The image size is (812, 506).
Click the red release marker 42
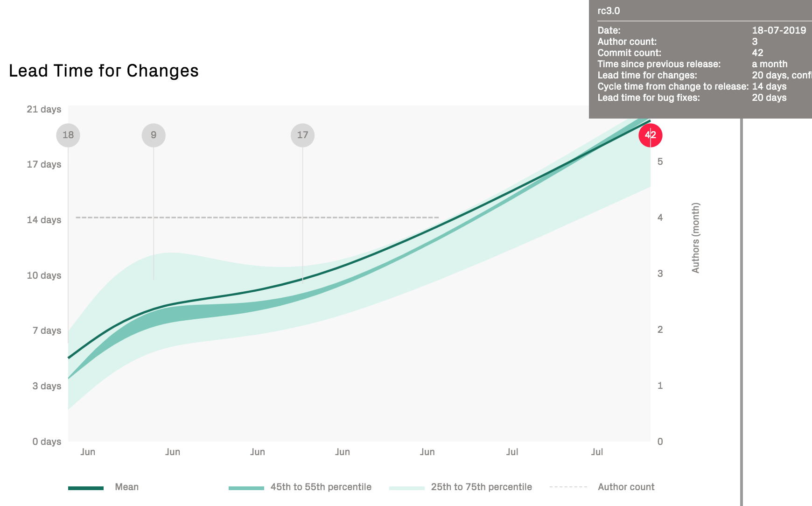click(650, 135)
